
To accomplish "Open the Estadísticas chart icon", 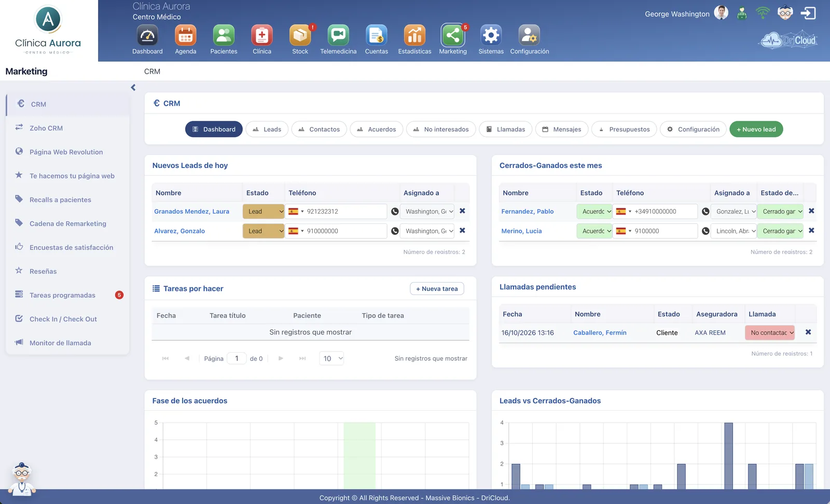I will [x=415, y=36].
